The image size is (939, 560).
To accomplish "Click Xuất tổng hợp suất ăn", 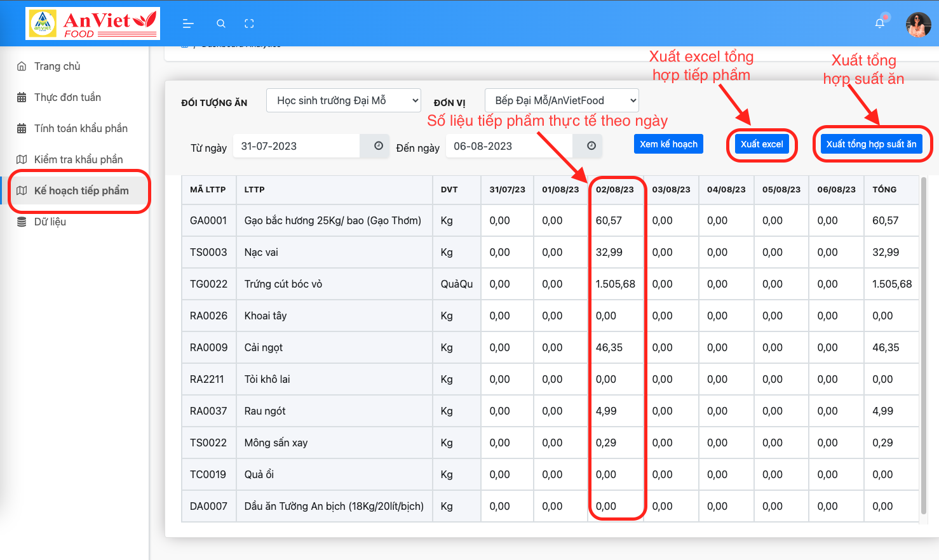I will 872,143.
